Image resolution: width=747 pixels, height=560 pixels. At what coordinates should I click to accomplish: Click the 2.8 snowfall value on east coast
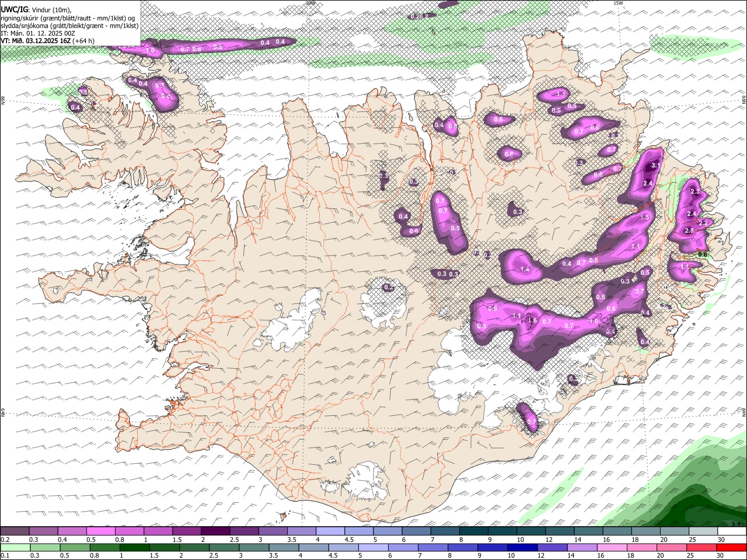pos(689,231)
